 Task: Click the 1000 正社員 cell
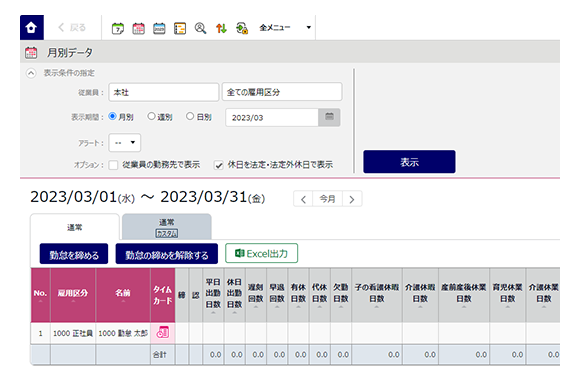tap(73, 333)
